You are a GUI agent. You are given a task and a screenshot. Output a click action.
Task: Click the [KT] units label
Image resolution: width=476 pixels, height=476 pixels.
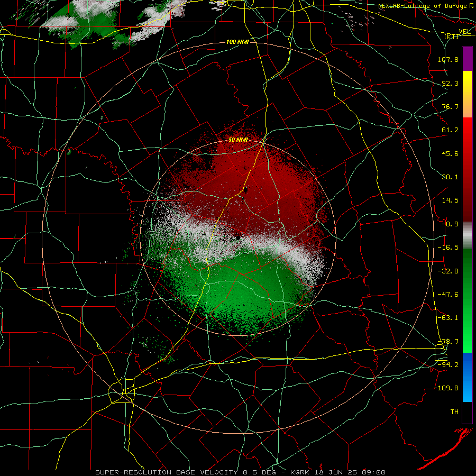[x=452, y=36]
